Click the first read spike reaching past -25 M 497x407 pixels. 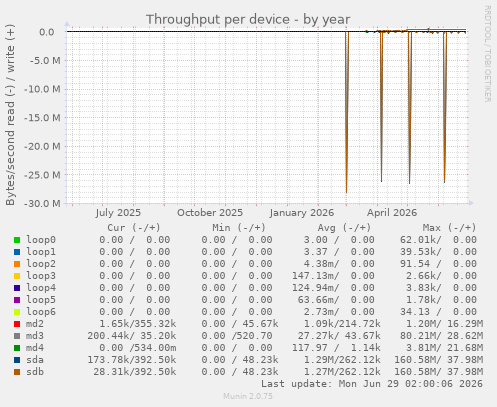point(347,112)
